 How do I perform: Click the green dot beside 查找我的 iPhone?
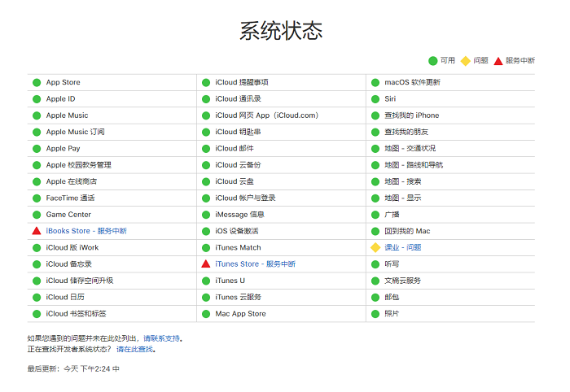tap(375, 115)
